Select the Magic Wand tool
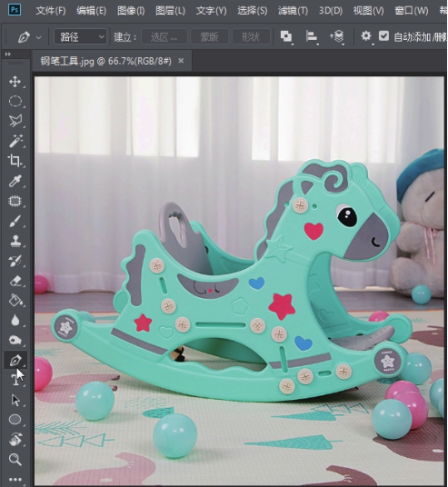The width and height of the screenshot is (448, 487). coord(15,141)
